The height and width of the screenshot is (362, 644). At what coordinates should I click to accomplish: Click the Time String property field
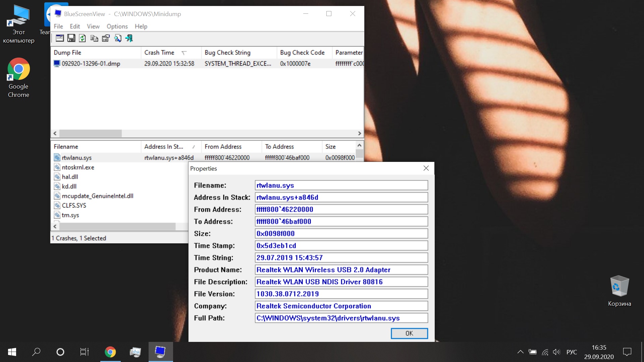click(341, 258)
